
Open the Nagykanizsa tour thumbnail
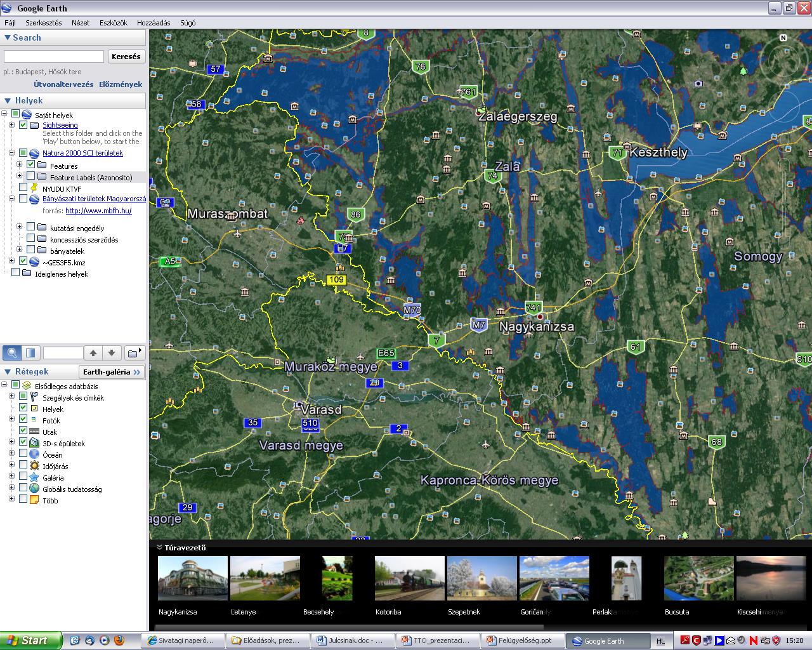193,578
